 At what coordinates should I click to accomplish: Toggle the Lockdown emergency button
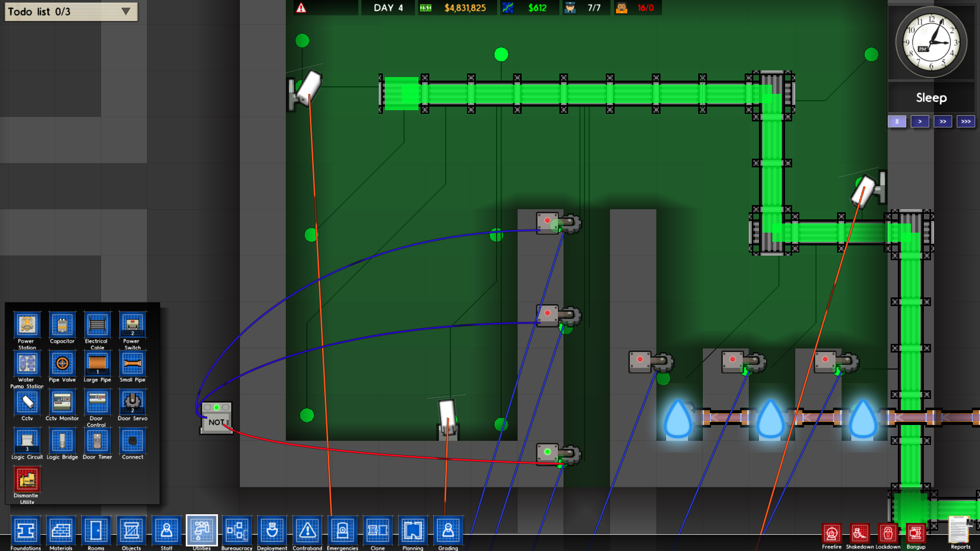(888, 534)
